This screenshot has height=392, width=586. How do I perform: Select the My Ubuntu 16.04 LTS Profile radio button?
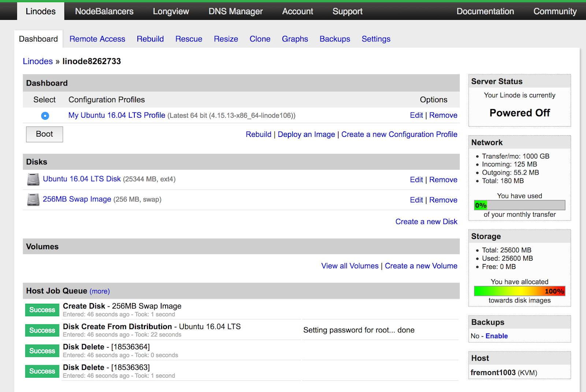tap(45, 116)
